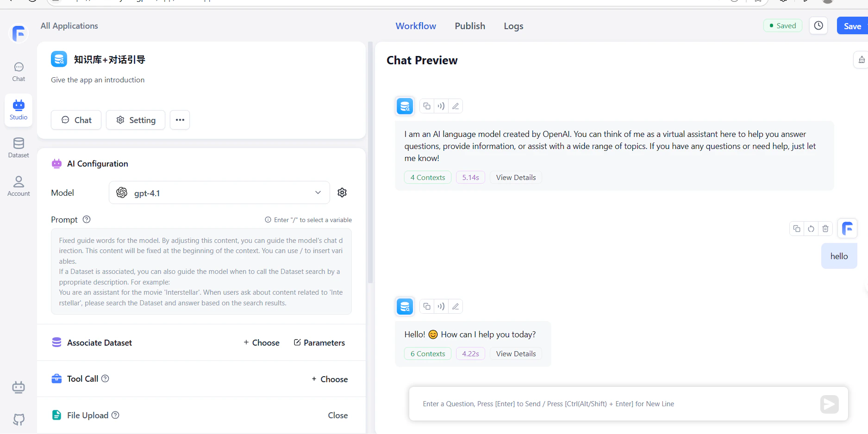
Task: Switch to the Publish tab
Action: (469, 26)
